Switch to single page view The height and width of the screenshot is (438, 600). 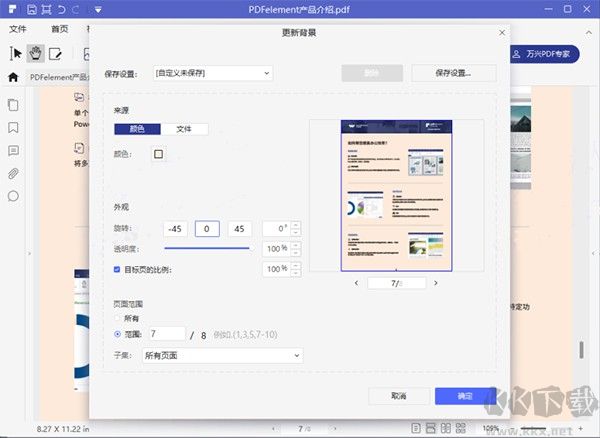coord(416,428)
